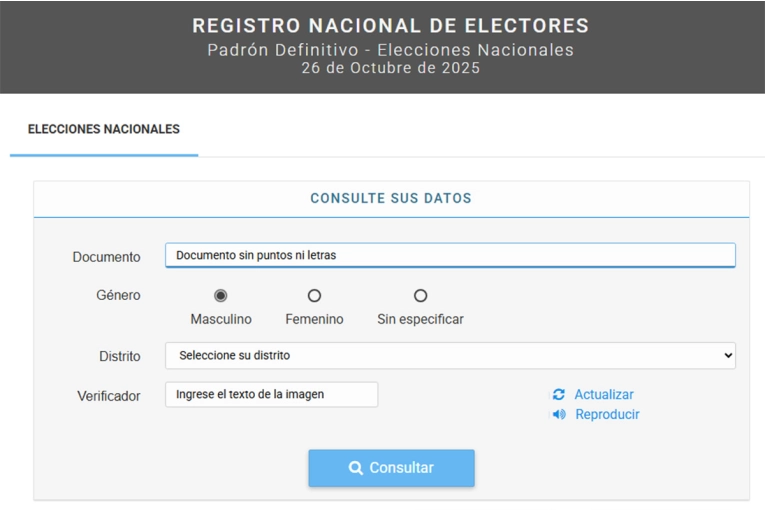The height and width of the screenshot is (510, 765).
Task: Choose the Sin especificar gender option
Action: click(420, 296)
